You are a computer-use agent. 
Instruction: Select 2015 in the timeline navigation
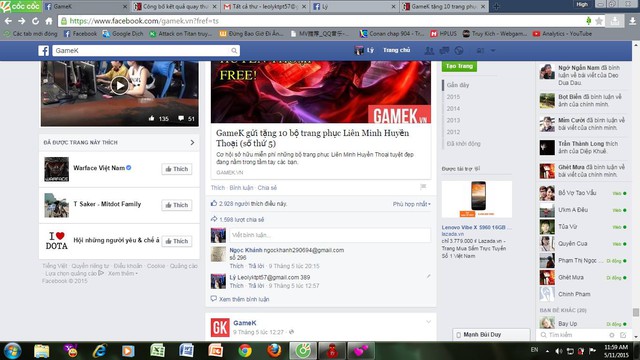(x=453, y=97)
